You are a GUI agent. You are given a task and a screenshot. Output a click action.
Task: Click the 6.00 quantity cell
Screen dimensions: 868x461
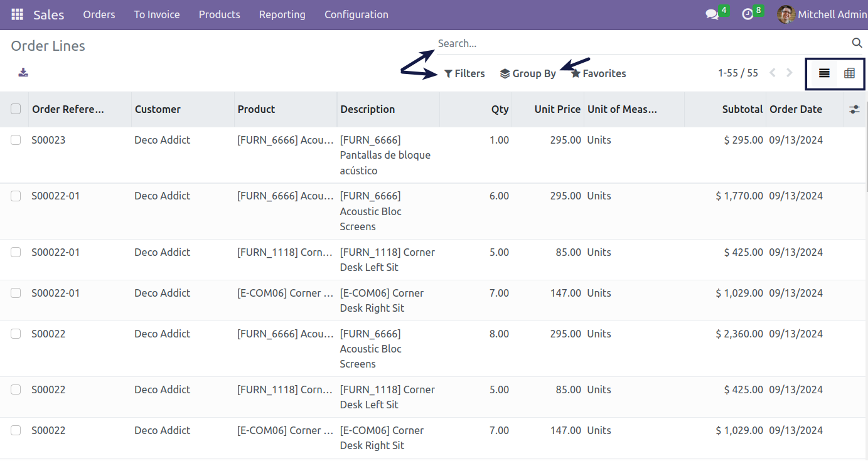[499, 196]
